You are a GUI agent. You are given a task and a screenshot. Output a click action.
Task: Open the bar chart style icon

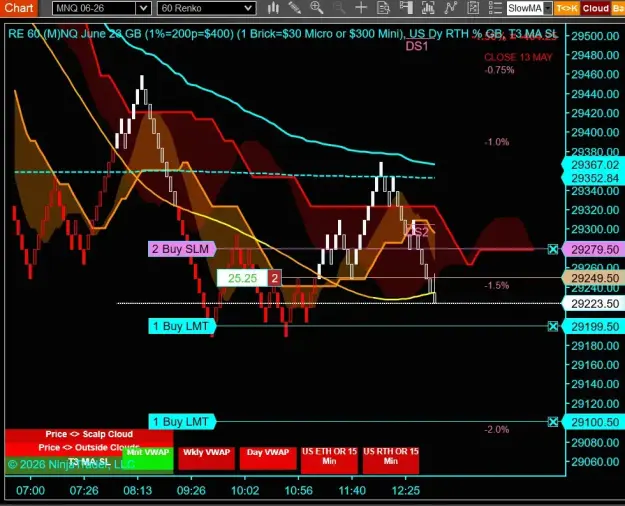pyautogui.click(x=273, y=8)
